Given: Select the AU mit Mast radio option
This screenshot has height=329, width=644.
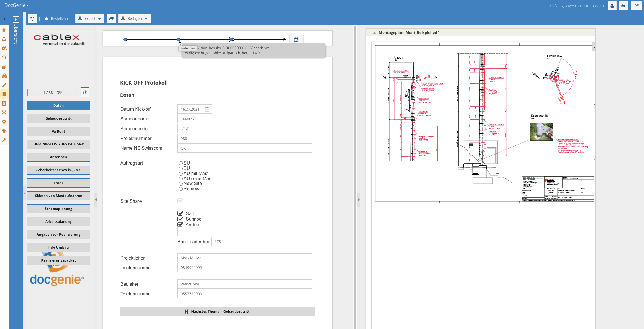Looking at the screenshot, I should [x=181, y=174].
